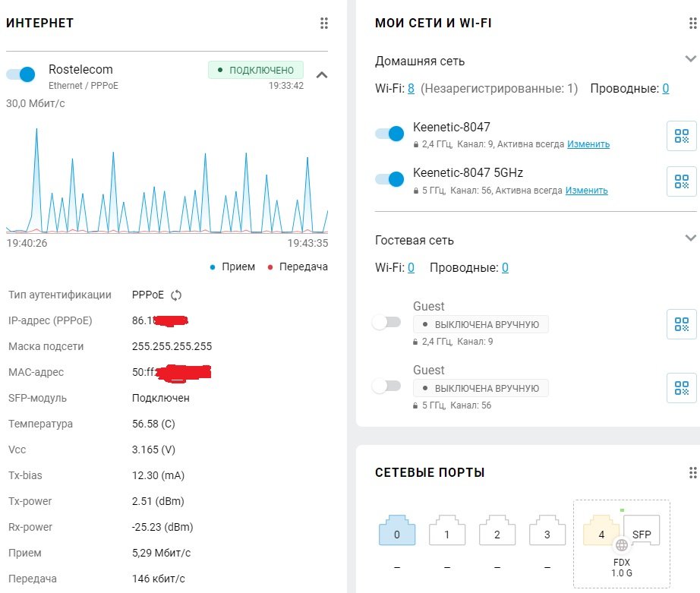700x593 pixels.
Task: Expand the Домашняя сеть section chevron
Action: point(691,59)
